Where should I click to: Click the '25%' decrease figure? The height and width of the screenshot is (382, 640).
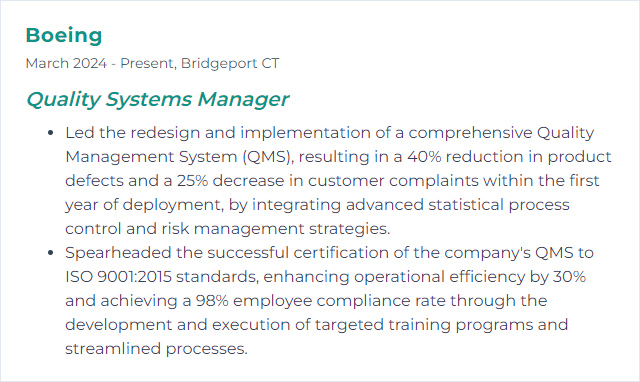point(192,181)
